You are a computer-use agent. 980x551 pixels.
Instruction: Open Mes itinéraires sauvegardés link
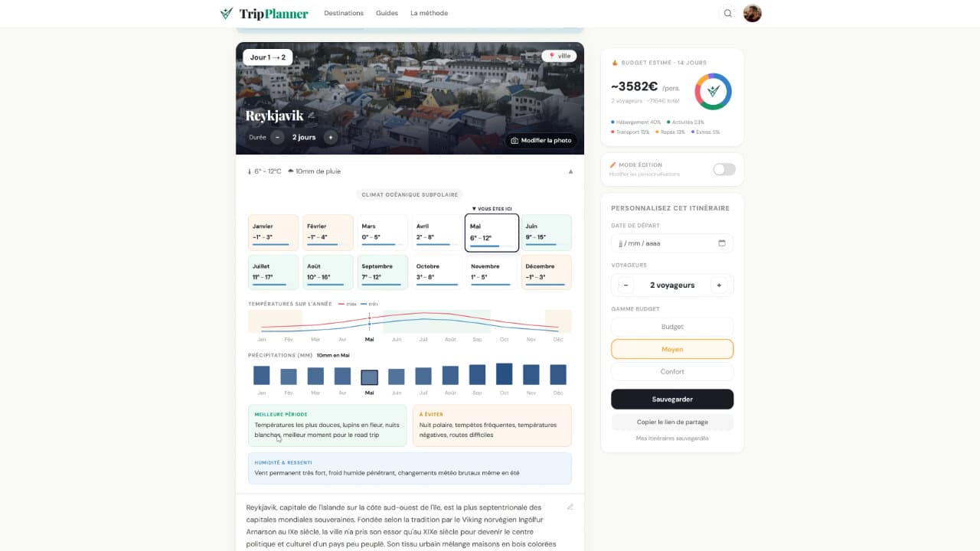click(x=672, y=439)
